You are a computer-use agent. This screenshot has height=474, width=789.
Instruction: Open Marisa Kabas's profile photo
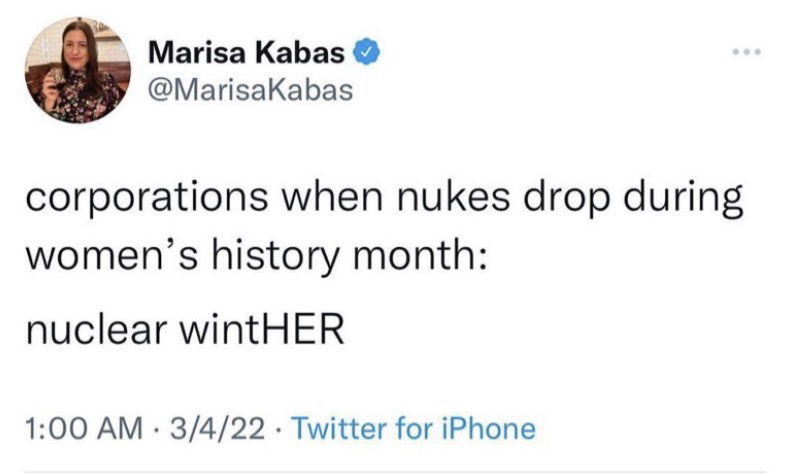78,70
